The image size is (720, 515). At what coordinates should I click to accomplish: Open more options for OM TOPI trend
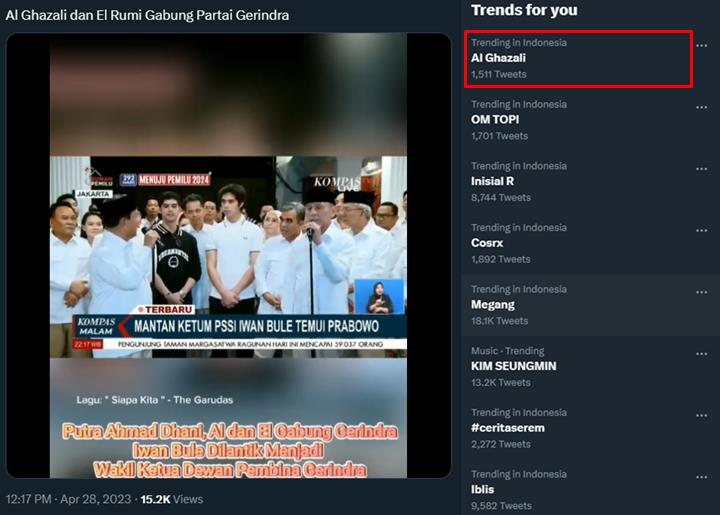[x=701, y=107]
